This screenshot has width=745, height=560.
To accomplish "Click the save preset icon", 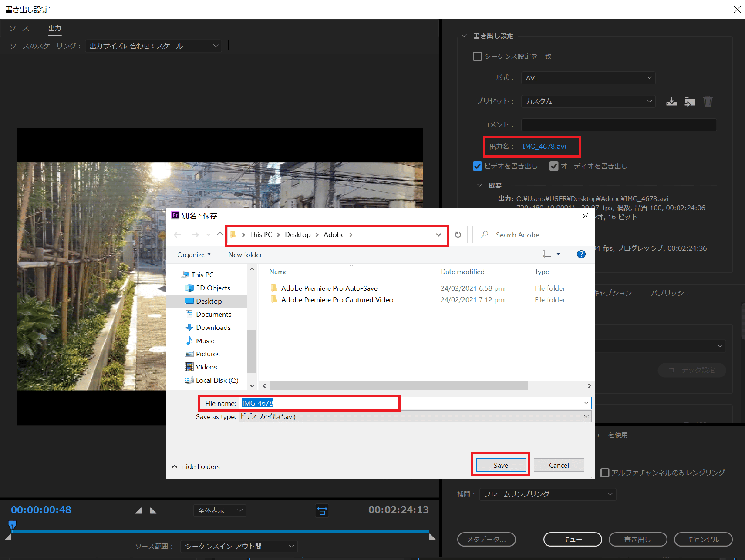I will coord(671,101).
